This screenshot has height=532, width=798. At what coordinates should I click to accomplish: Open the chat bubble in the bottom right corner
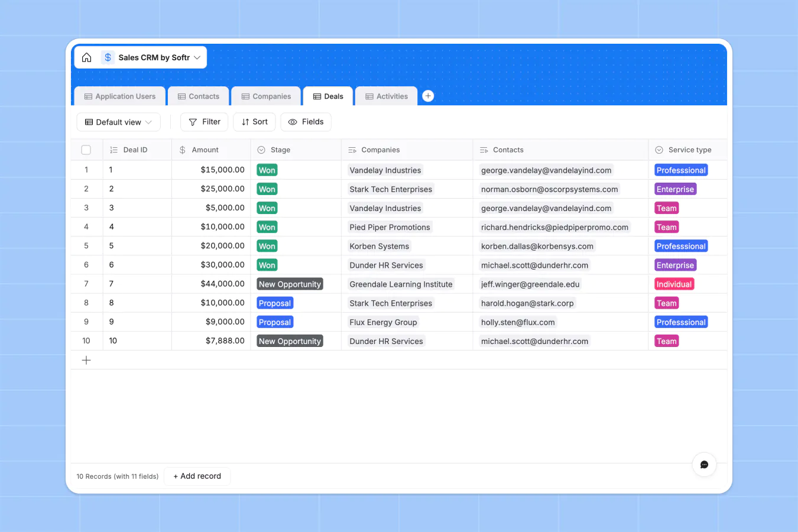coord(704,465)
